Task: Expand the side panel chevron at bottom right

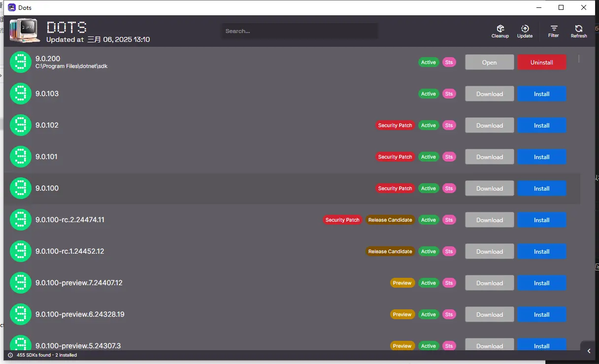Action: [589, 351]
